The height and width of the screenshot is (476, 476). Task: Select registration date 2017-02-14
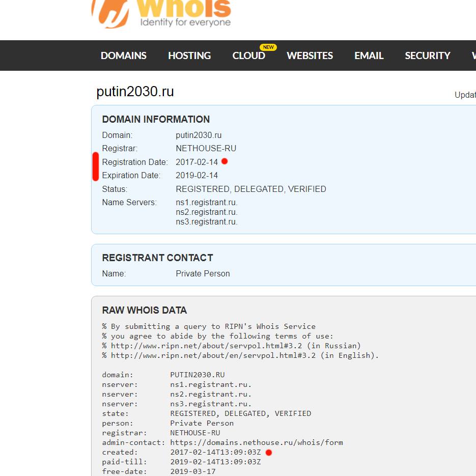click(197, 162)
